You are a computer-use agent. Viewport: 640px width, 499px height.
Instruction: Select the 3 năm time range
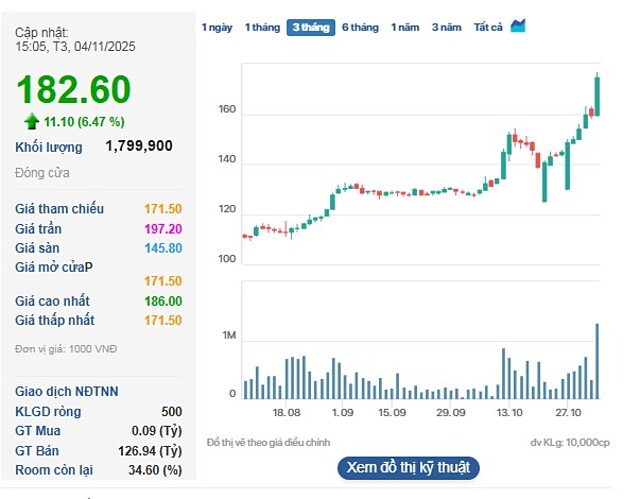[x=447, y=27]
